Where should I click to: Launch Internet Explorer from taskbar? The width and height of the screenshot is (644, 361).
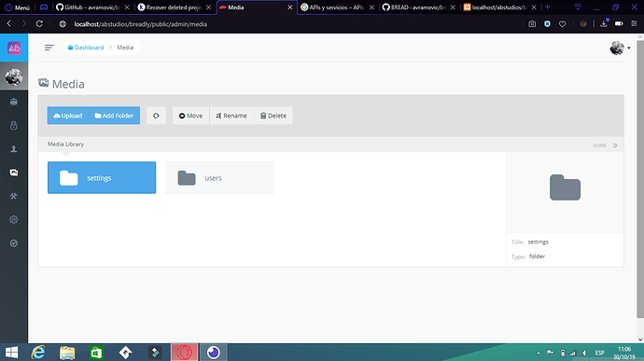coord(38,353)
